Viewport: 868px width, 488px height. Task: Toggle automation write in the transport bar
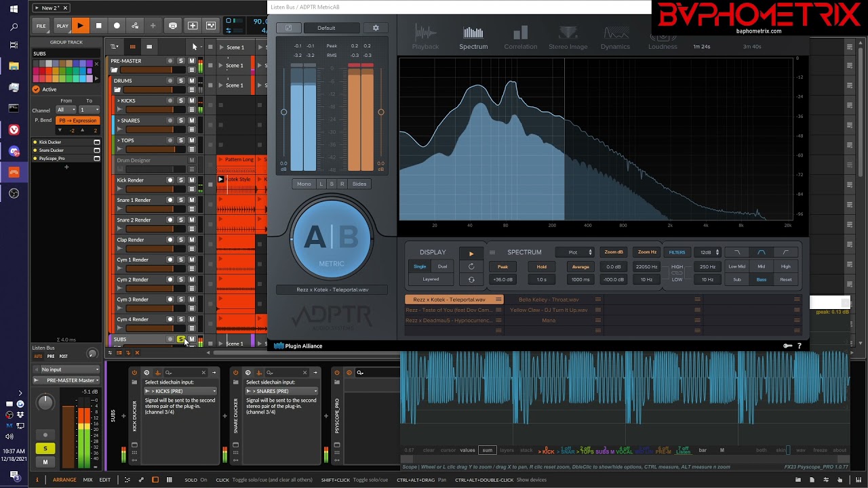pos(135,26)
